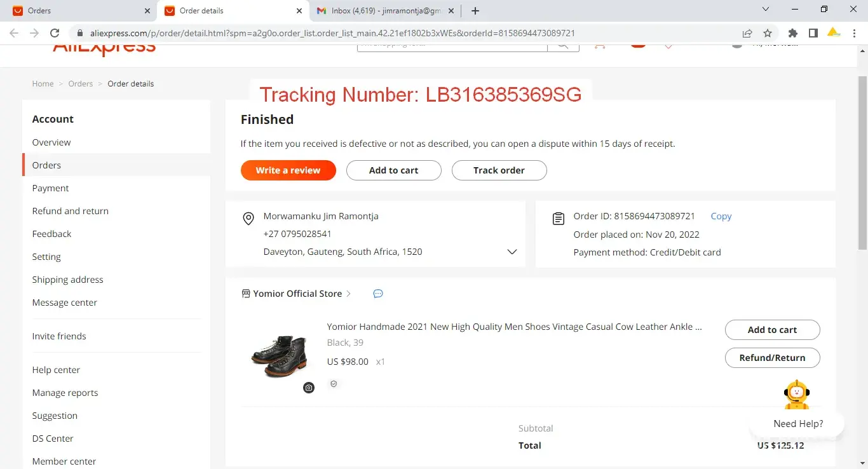Reload the page with the refresh icon

click(55, 33)
